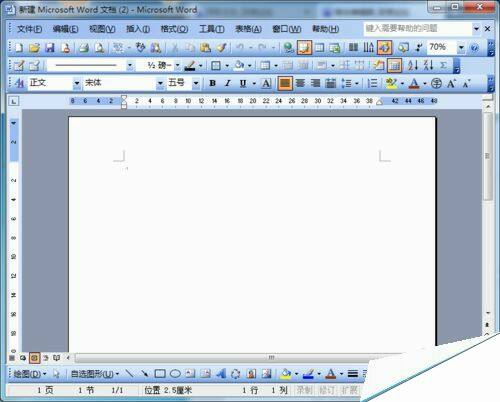This screenshot has height=402, width=500.
Task: Toggle Bold formatting
Action: (212, 83)
